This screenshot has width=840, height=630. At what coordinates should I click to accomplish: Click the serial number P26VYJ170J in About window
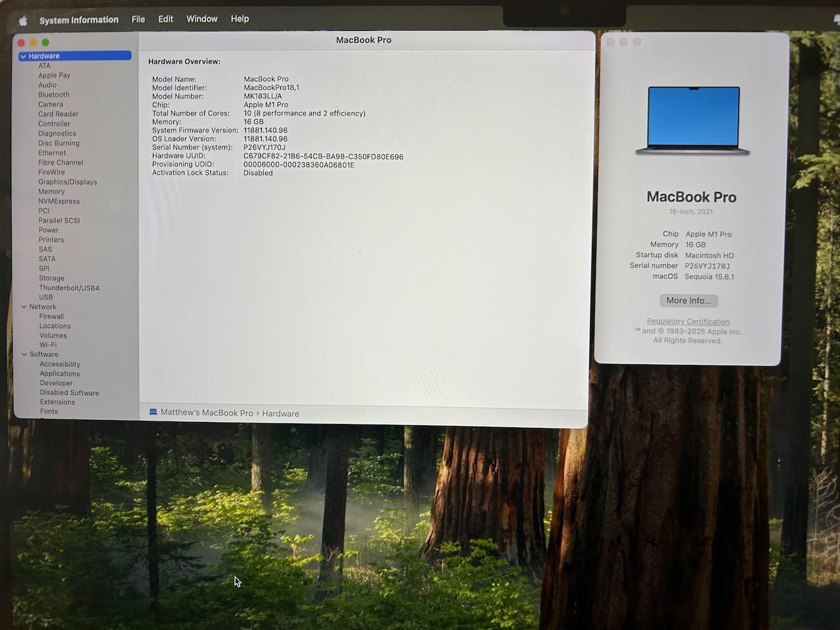point(707,266)
